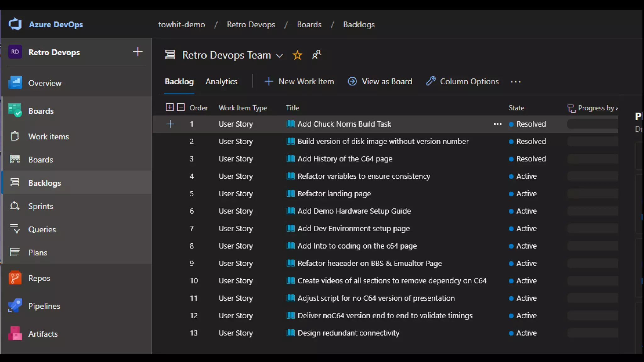The height and width of the screenshot is (362, 644).
Task: Click the New Work Item button
Action: pos(299,82)
